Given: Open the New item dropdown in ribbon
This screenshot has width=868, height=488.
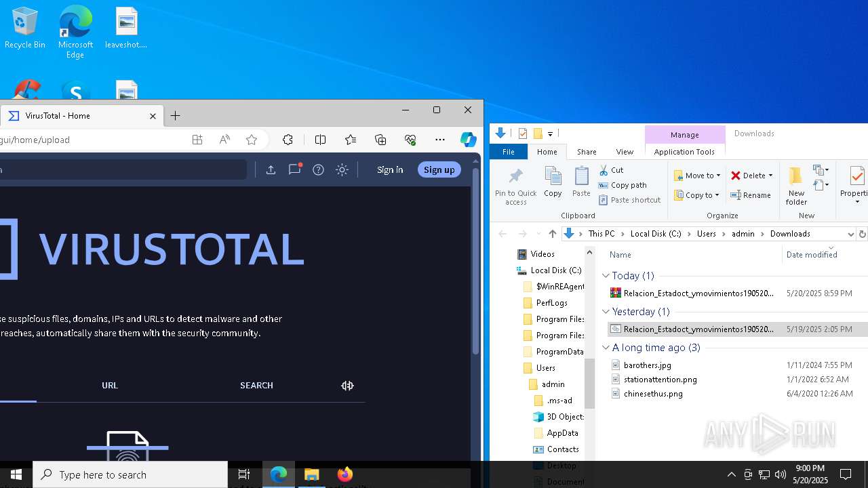Looking at the screenshot, I should 821,170.
